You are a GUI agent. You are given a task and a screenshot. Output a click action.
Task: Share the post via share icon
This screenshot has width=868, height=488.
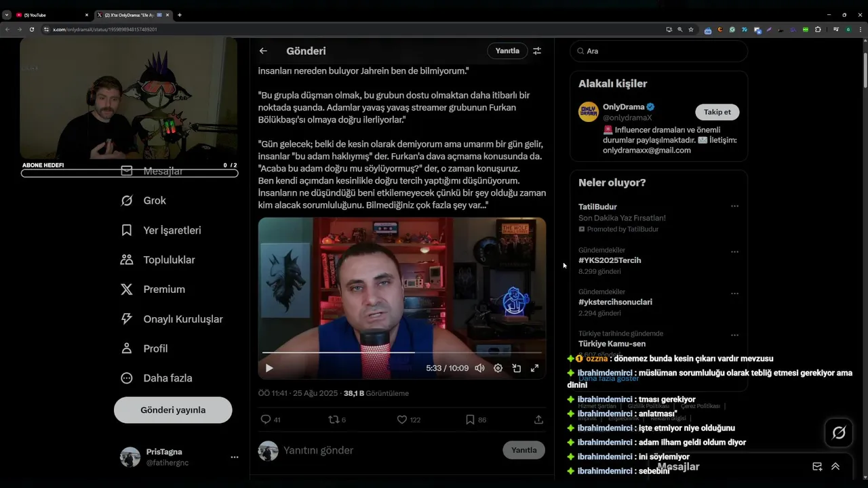[x=538, y=420]
